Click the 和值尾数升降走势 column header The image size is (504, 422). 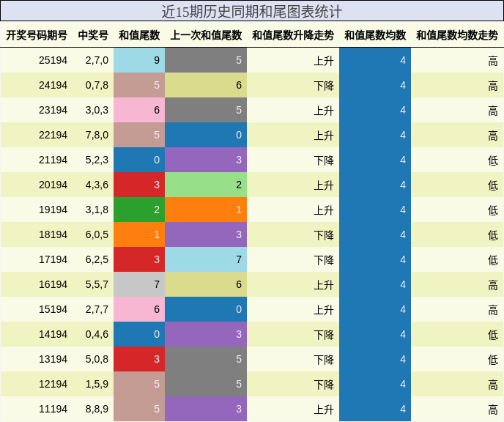tap(293, 35)
